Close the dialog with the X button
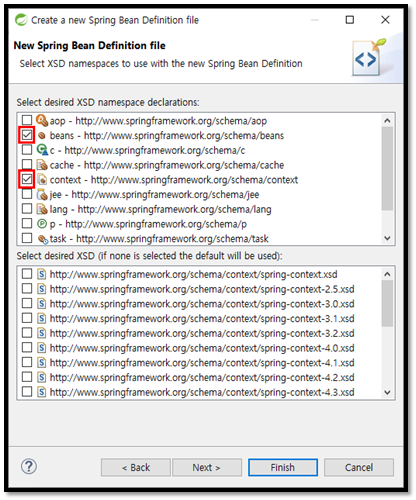 (x=385, y=20)
